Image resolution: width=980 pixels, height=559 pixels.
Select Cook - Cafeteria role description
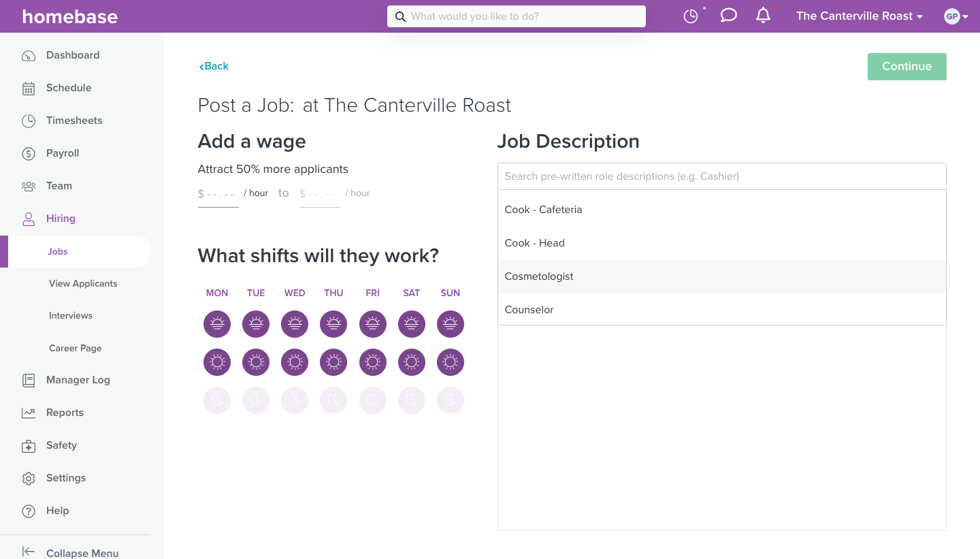721,210
